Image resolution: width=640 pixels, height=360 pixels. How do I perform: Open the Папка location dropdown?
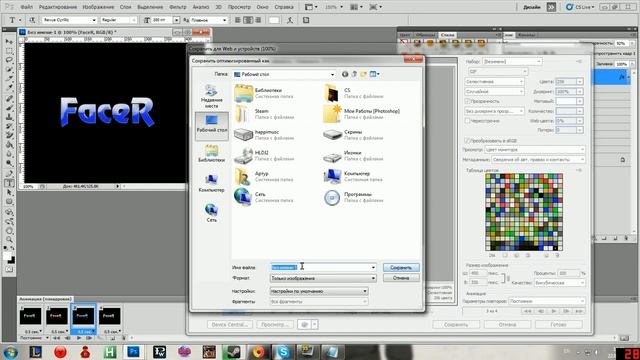284,74
